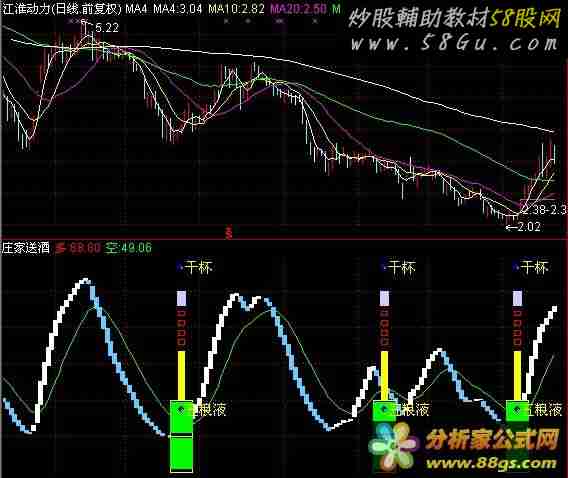Click the first 干杯 signal marker icon
This screenshot has height=478, width=568.
click(180, 267)
